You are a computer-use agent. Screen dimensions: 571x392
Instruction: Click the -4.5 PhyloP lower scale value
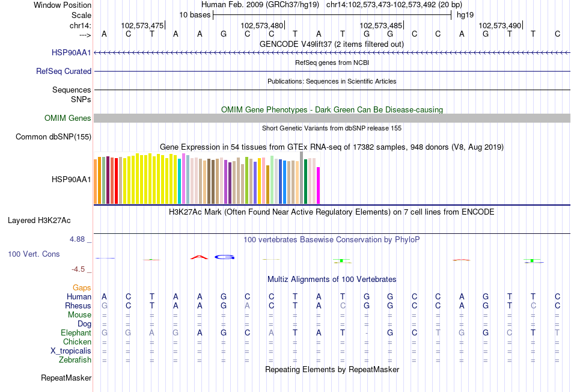point(78,269)
